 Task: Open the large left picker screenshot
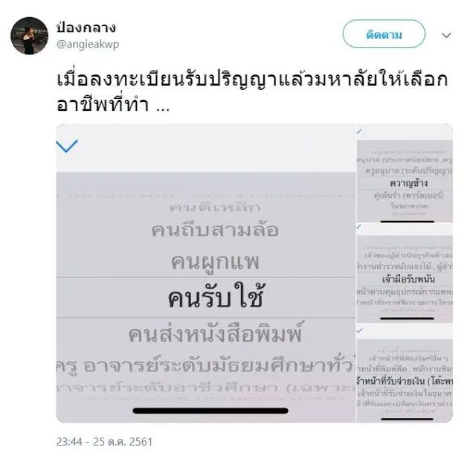tap(206, 273)
